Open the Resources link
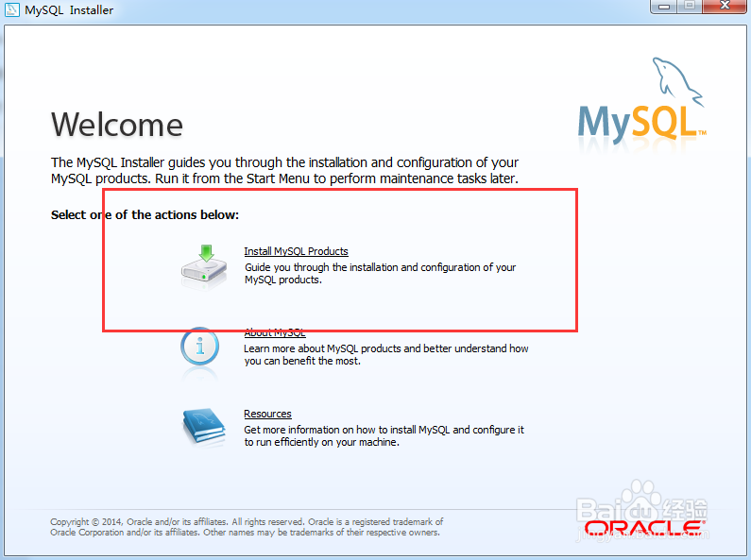Viewport: 751px width, 560px height. 267,414
